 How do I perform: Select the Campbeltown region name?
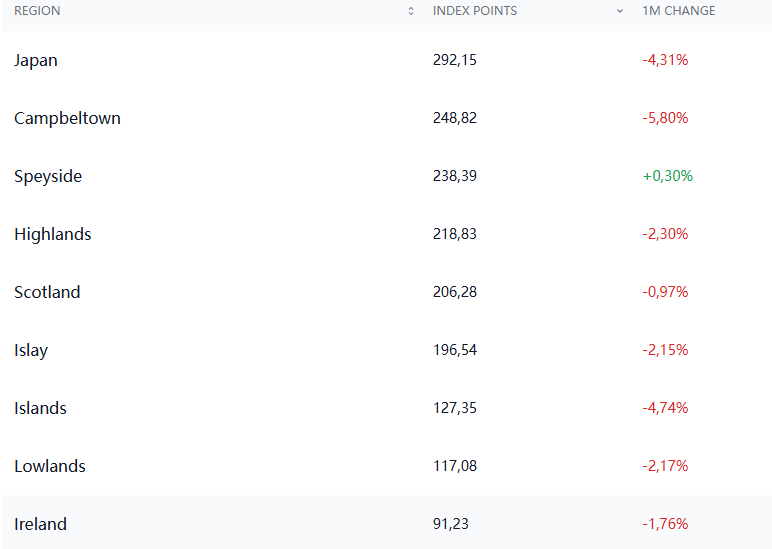point(67,118)
